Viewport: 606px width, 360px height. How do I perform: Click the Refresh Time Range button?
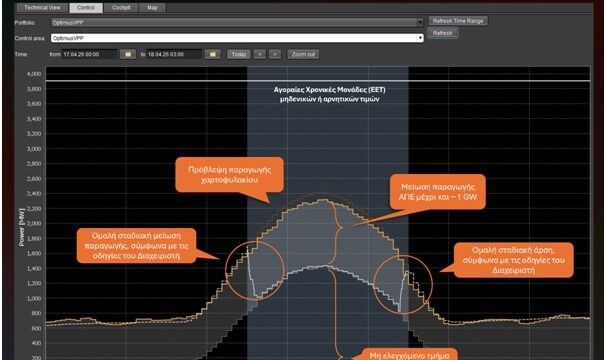tap(458, 21)
